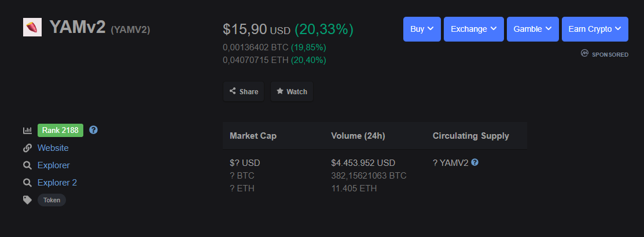Click the magnifier icon beside Explorer
Viewport: 644px width, 237px height.
pyautogui.click(x=28, y=165)
